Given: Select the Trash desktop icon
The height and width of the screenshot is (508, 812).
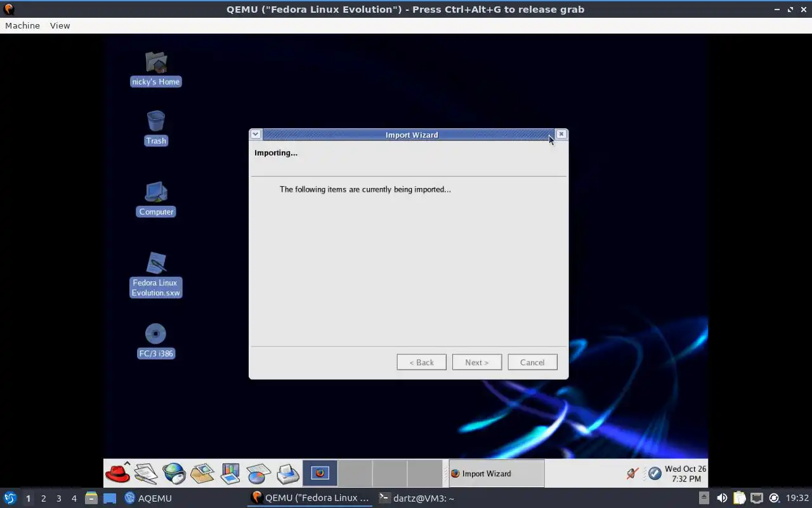Looking at the screenshot, I should click(156, 128).
